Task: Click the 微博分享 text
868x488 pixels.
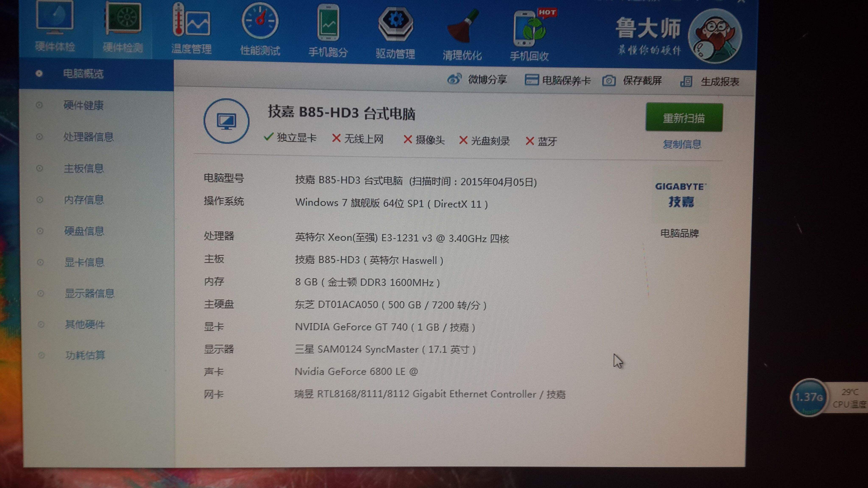Action: pos(487,80)
